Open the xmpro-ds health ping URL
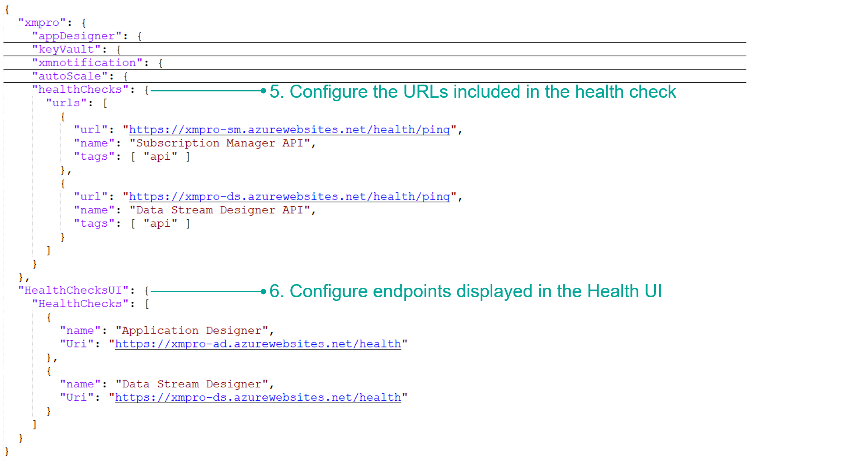868x461 pixels. [x=289, y=197]
